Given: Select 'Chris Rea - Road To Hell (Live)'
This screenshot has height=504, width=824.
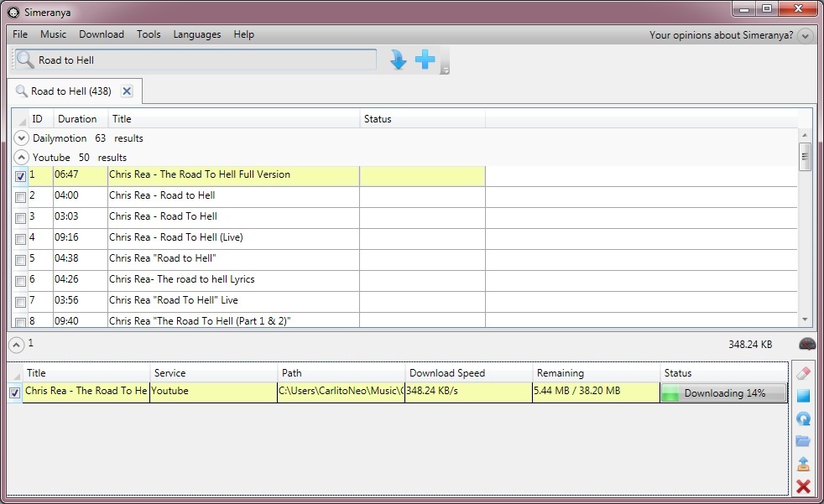Looking at the screenshot, I should (176, 237).
